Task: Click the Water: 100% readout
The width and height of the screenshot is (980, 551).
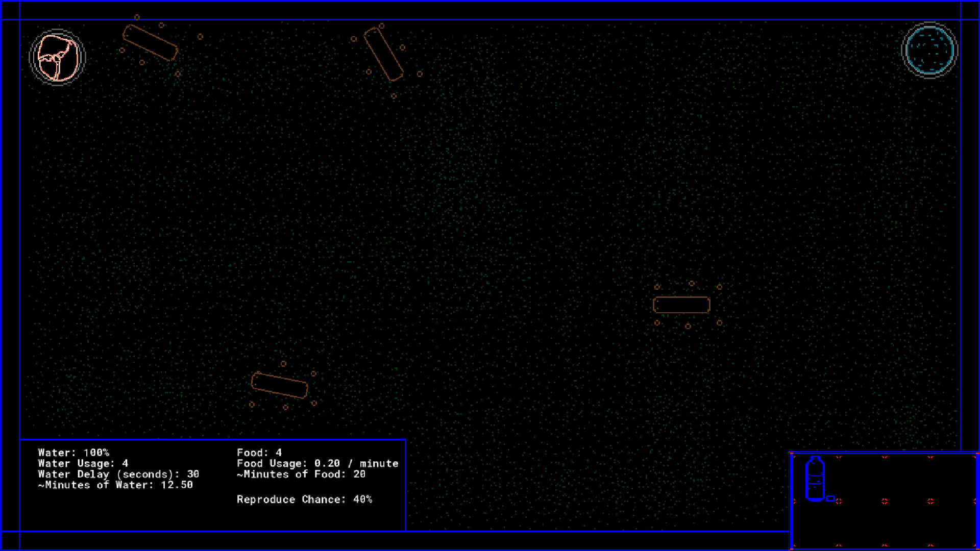Action: tap(73, 453)
